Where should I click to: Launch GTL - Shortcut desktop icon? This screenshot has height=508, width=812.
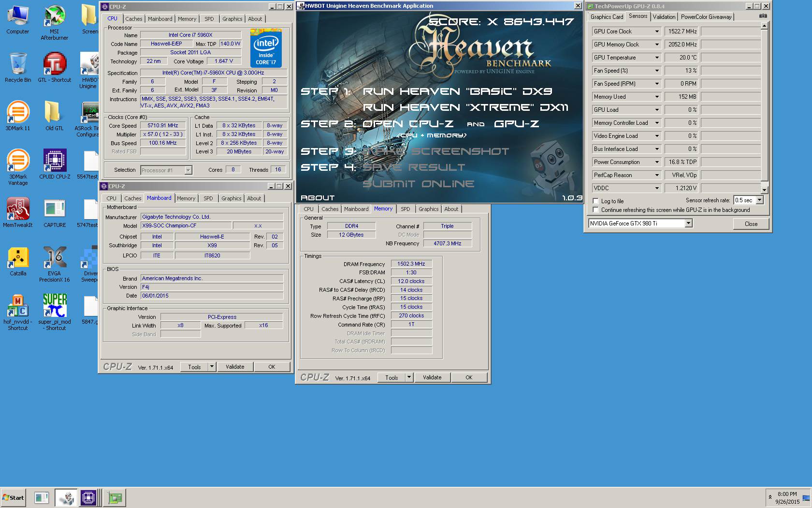[x=54, y=68]
